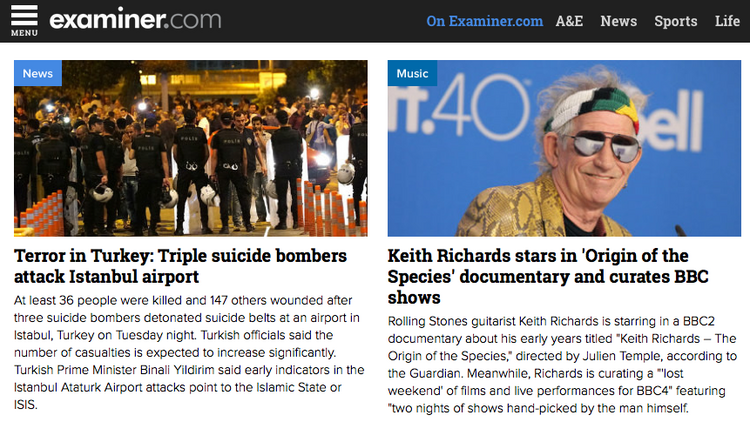The image size is (750, 422).
Task: Open Terror in Turkey headline
Action: 180,266
